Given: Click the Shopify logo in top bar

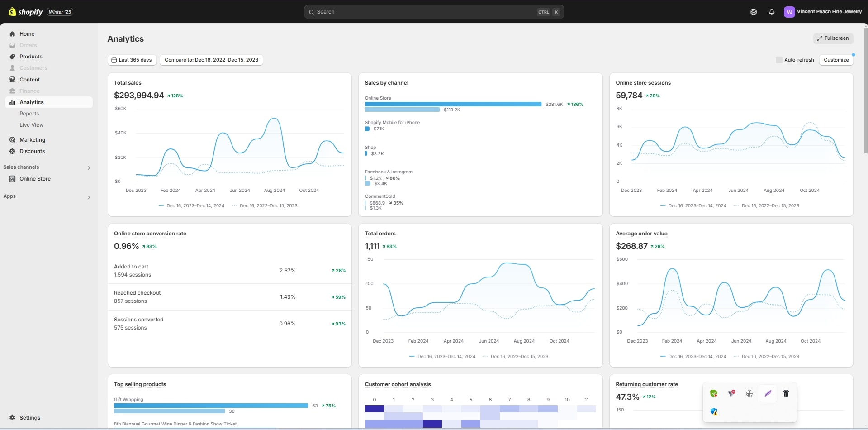Looking at the screenshot, I should point(25,12).
